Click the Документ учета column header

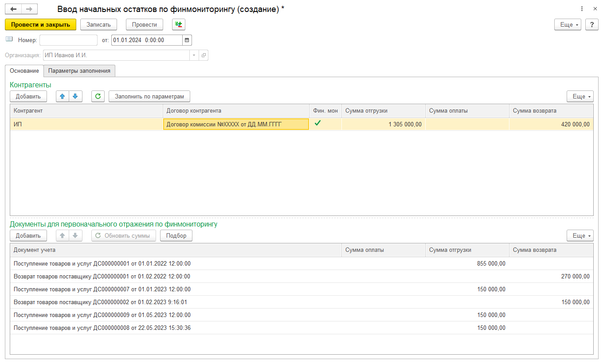[176, 250]
